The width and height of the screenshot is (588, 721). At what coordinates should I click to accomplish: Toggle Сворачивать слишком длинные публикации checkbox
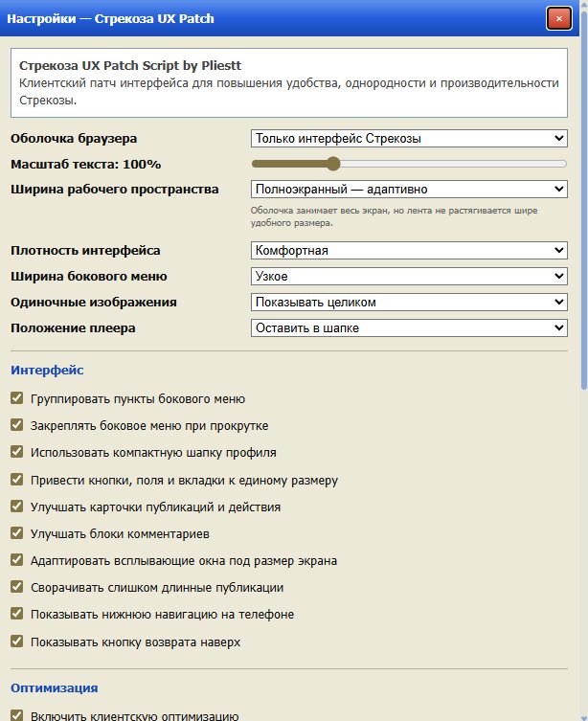pyautogui.click(x=17, y=587)
